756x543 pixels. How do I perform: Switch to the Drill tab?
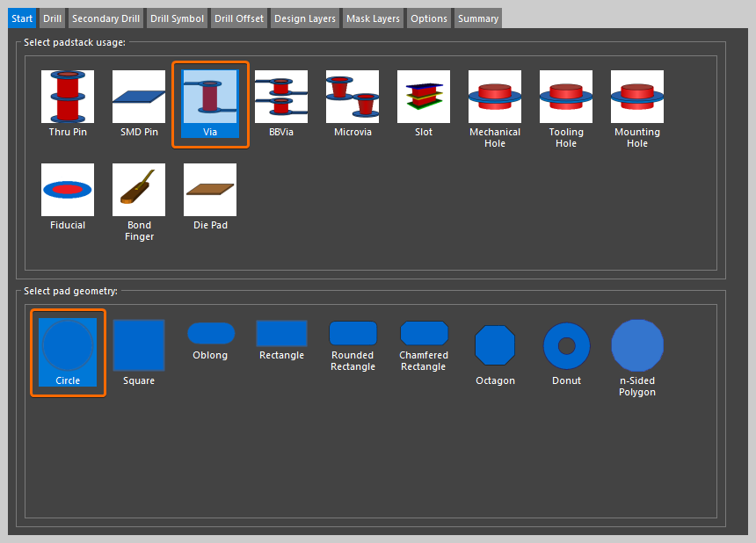click(x=53, y=18)
